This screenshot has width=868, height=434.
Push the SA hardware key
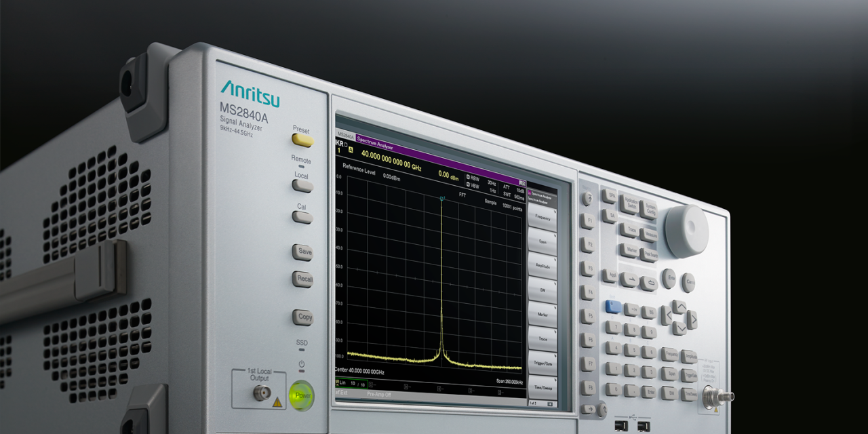(x=609, y=215)
